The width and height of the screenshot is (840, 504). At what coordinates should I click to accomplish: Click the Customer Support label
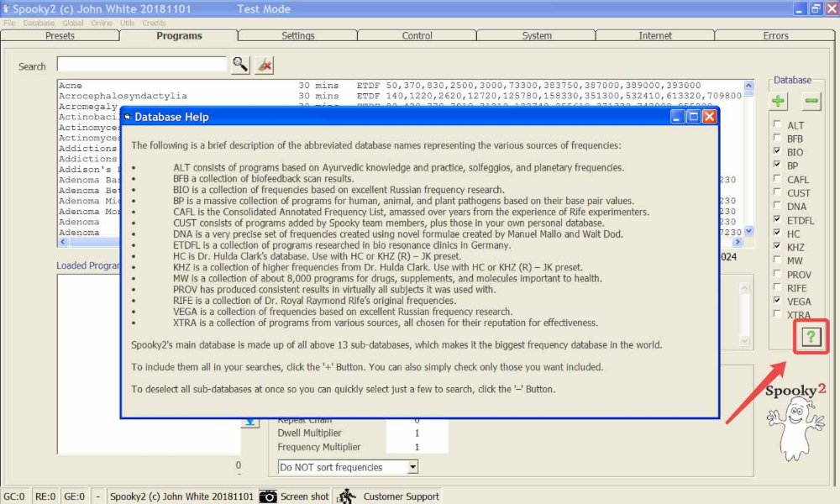click(x=401, y=496)
